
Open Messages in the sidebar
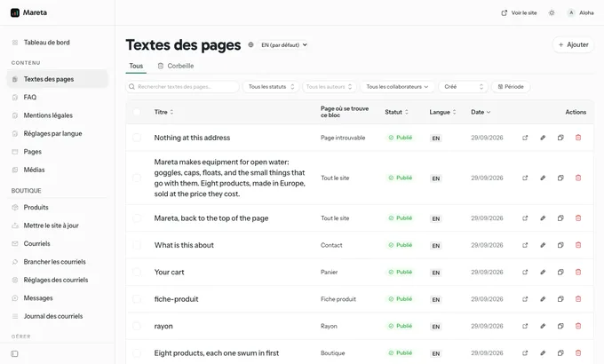click(58, 297)
